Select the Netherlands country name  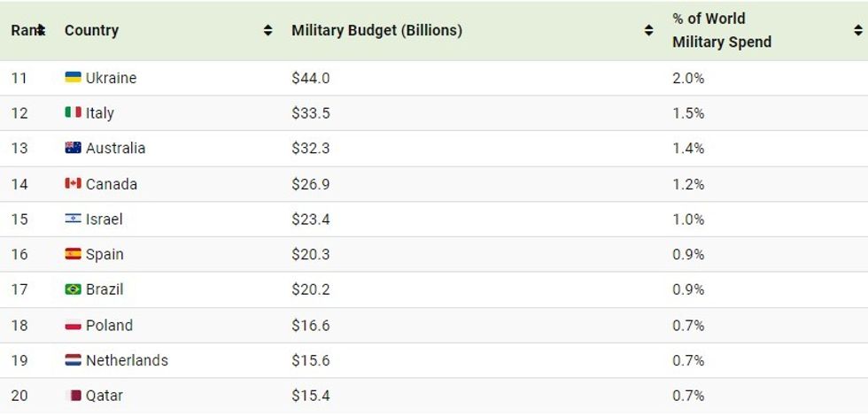point(127,360)
